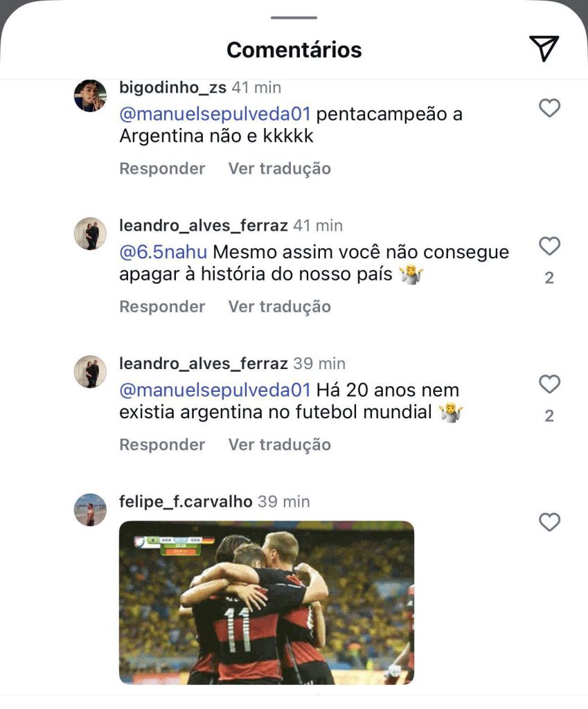The width and height of the screenshot is (588, 709).
Task: Show translation of bigodinho_zs's comment
Action: (x=279, y=168)
